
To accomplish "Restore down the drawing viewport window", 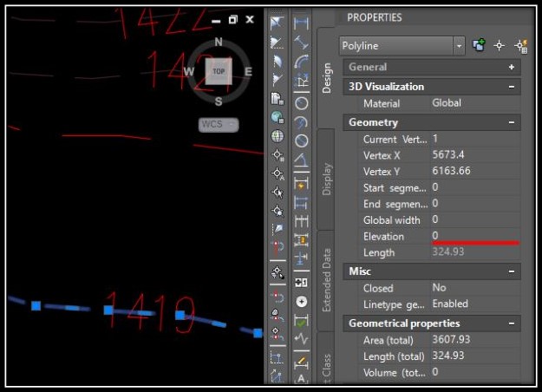I will [233, 20].
